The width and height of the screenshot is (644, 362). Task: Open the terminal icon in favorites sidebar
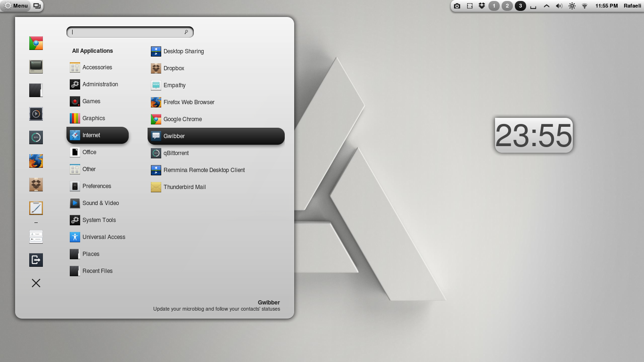click(x=36, y=66)
